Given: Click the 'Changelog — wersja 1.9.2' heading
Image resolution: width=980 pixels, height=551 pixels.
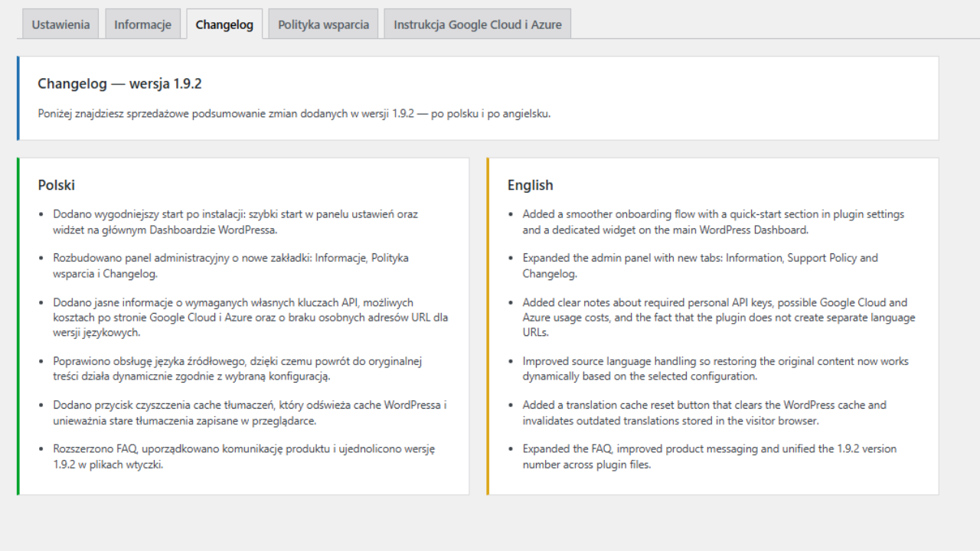Looking at the screenshot, I should pyautogui.click(x=119, y=83).
